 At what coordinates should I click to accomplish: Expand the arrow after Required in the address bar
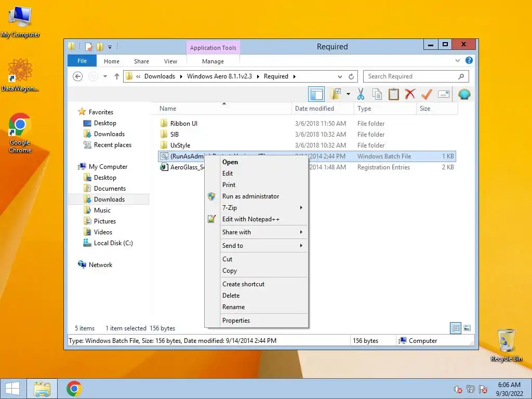[294, 76]
